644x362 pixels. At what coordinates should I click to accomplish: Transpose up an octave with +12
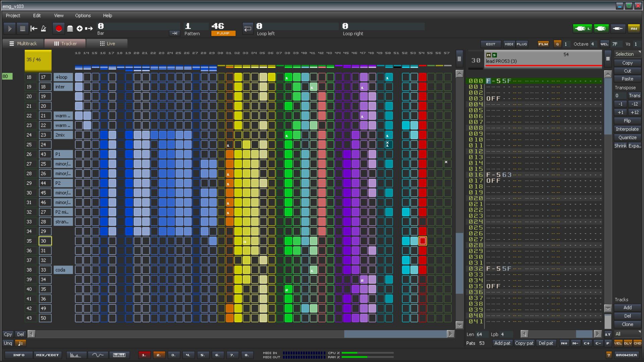tap(634, 112)
